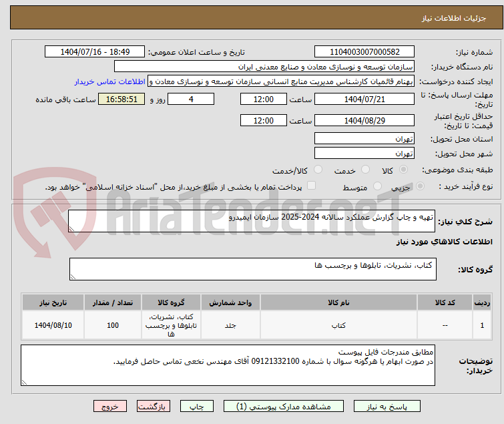Click the remaining days field showing 4

[x=191, y=99]
